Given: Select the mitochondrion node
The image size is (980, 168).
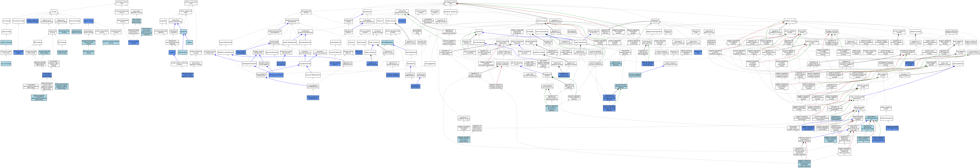Looking at the screenshot, I should 183,52.
